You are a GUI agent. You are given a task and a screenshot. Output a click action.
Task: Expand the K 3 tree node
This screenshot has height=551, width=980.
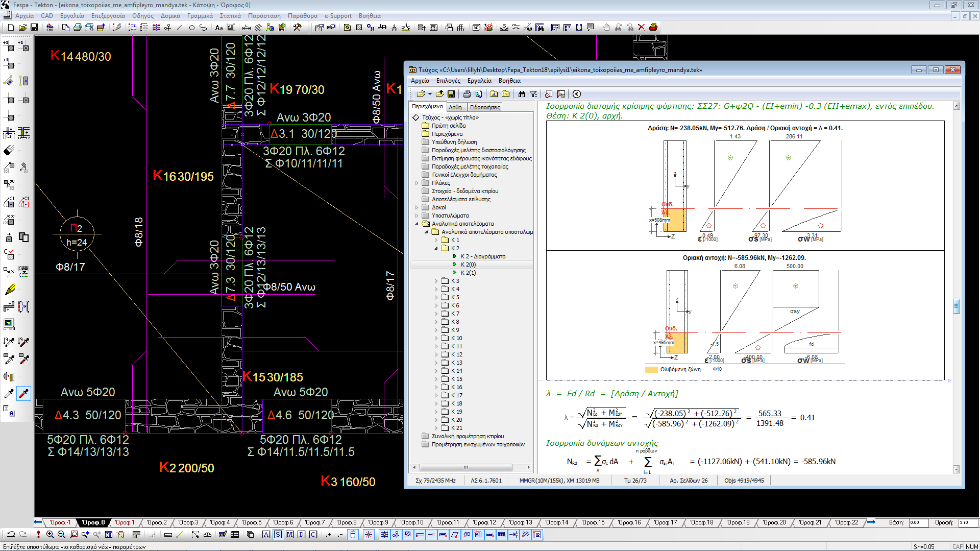point(436,281)
